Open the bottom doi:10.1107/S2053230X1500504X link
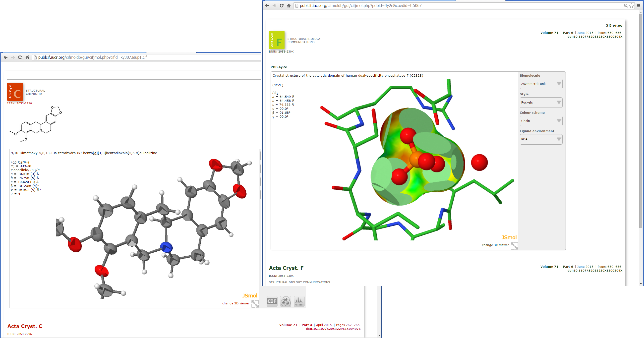The image size is (644, 338). point(595,271)
